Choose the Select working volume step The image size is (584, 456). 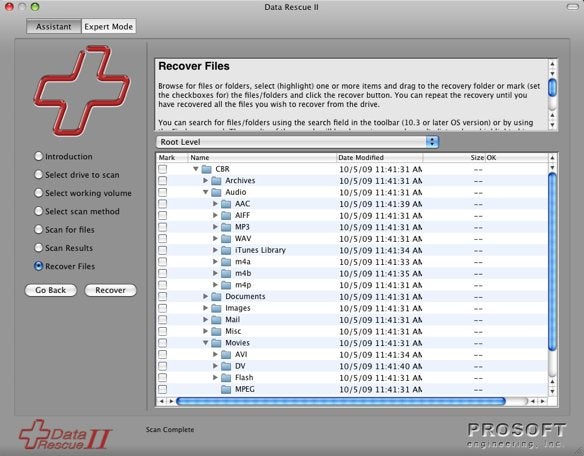click(38, 193)
